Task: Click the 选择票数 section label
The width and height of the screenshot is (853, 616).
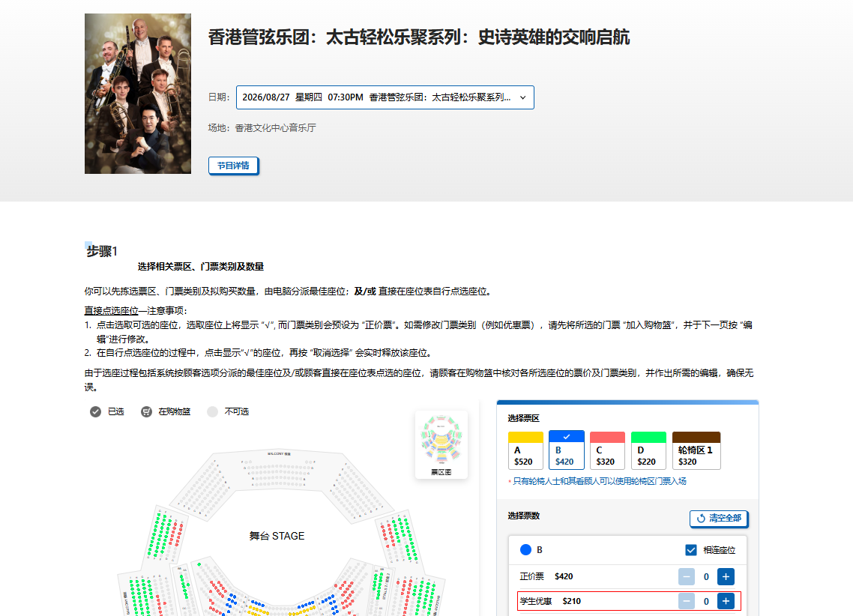Action: tap(523, 516)
